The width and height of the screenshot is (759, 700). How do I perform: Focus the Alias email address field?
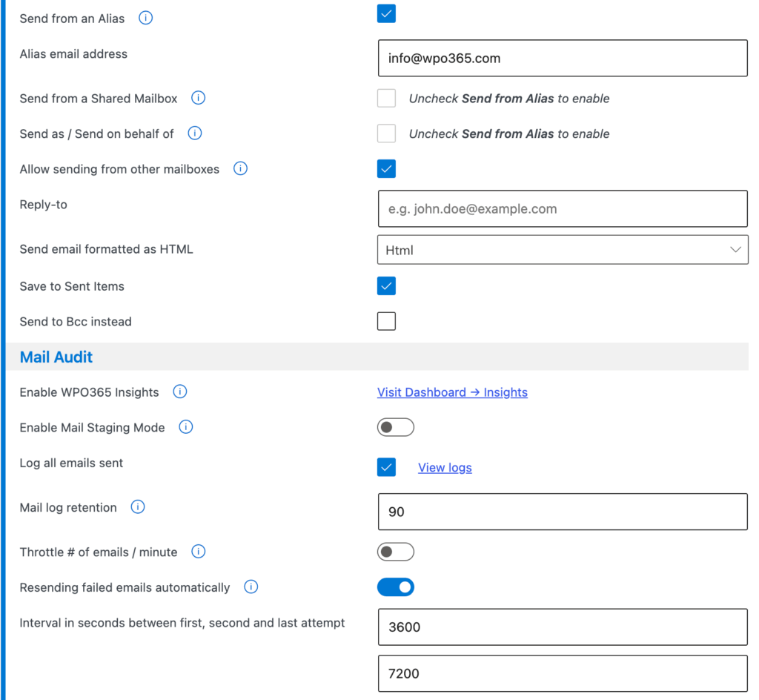click(x=563, y=58)
